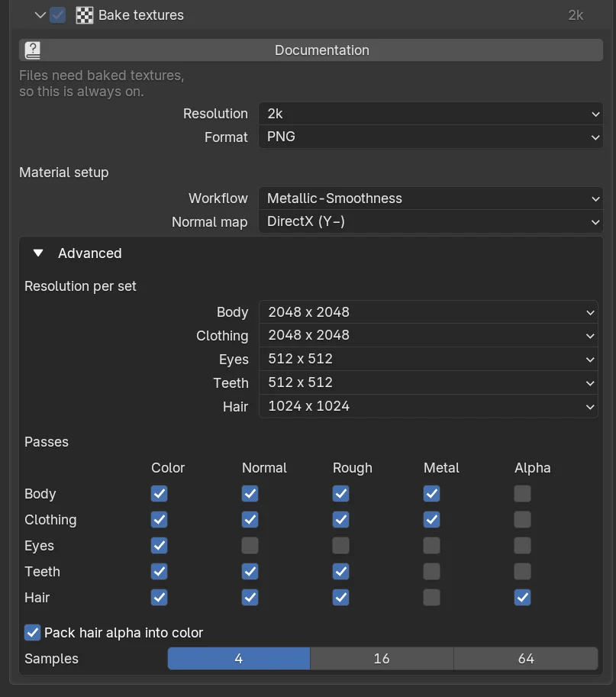The height and width of the screenshot is (697, 616).
Task: Open the Resolution dropdown showing 2k
Action: point(431,114)
